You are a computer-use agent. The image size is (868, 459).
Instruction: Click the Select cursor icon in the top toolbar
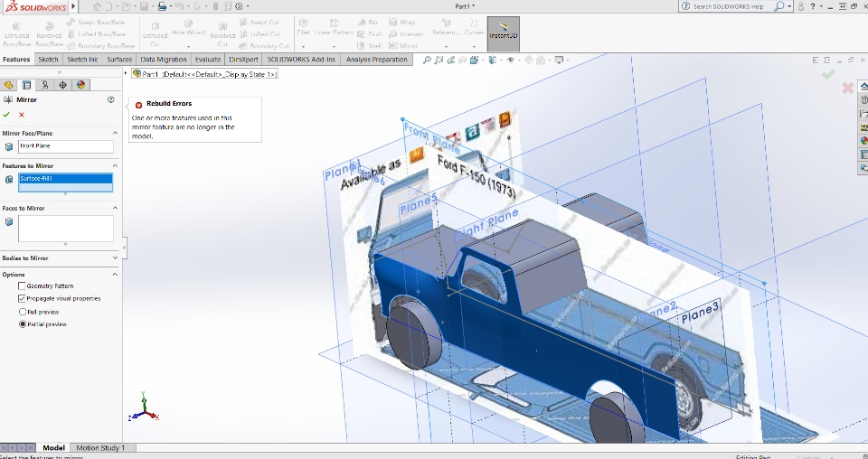pyautogui.click(x=197, y=6)
